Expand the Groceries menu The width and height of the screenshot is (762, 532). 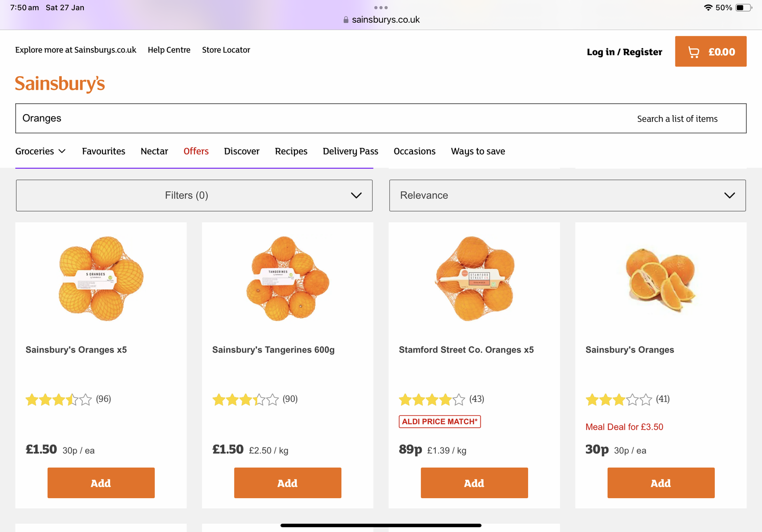pyautogui.click(x=40, y=151)
